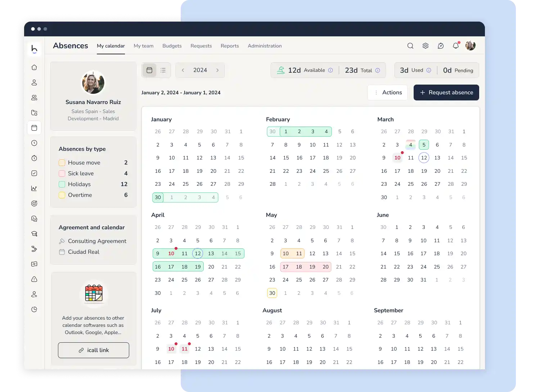Open the target goals sidebar icon

[34, 203]
